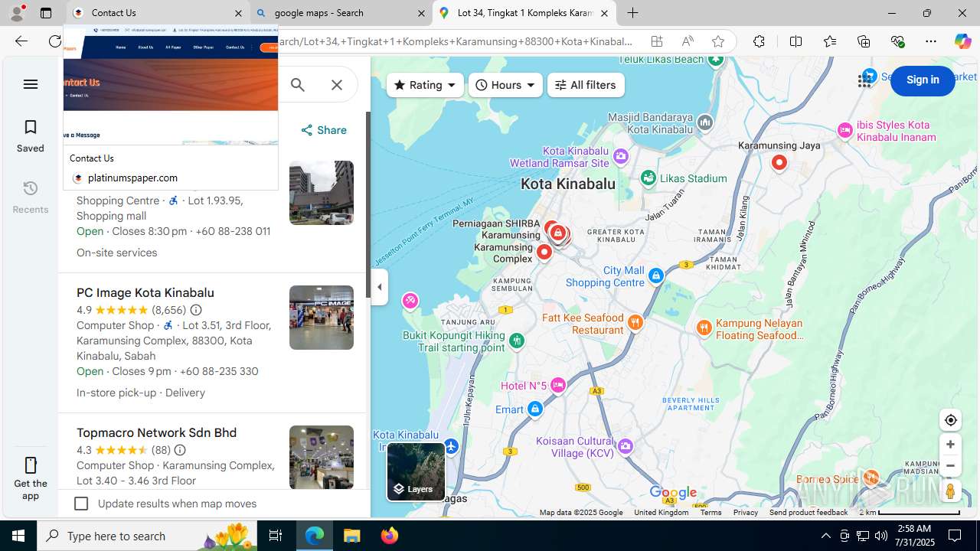980x551 pixels.
Task: Show your location on map
Action: (950, 420)
